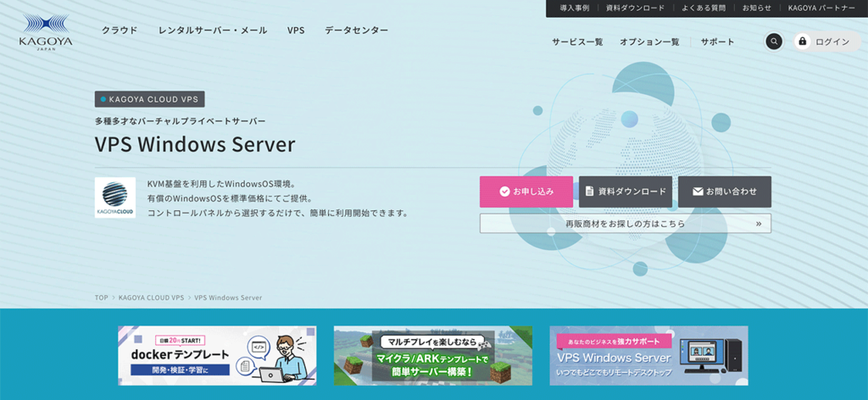Viewport: 868px width, 400px height.
Task: Go to サービス一覧
Action: pos(577,42)
